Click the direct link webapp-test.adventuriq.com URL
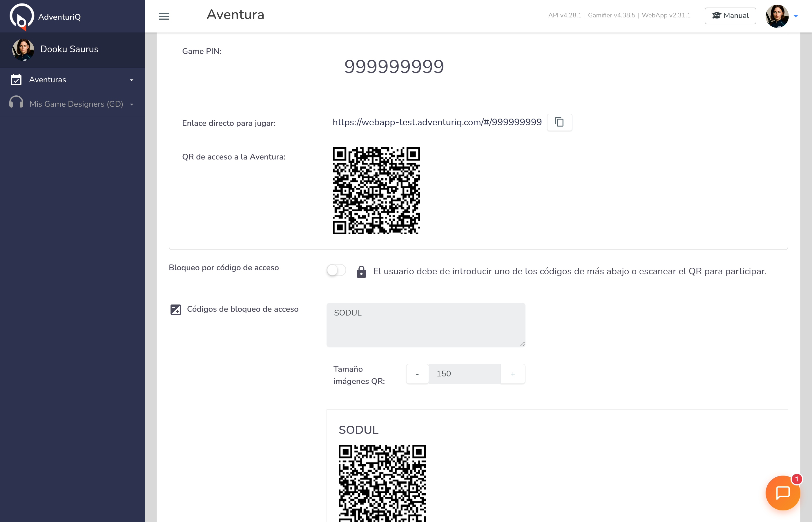This screenshot has width=812, height=522. point(437,122)
